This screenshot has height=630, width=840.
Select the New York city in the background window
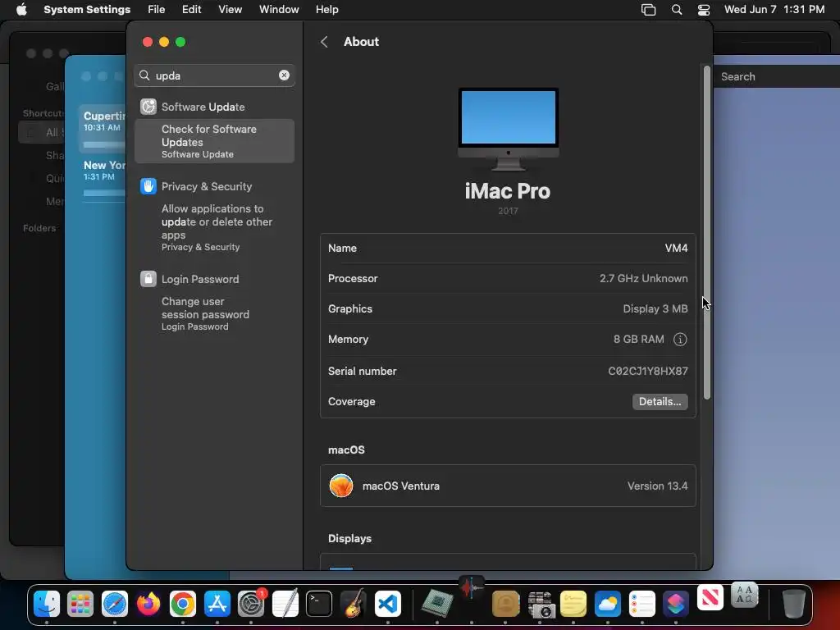pyautogui.click(x=102, y=177)
